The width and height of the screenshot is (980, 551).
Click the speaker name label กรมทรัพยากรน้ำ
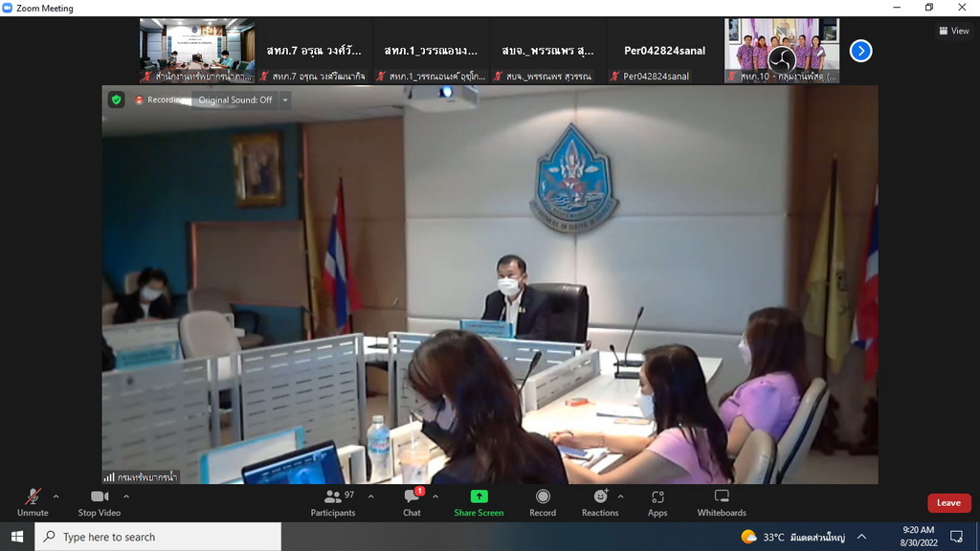pyautogui.click(x=142, y=477)
